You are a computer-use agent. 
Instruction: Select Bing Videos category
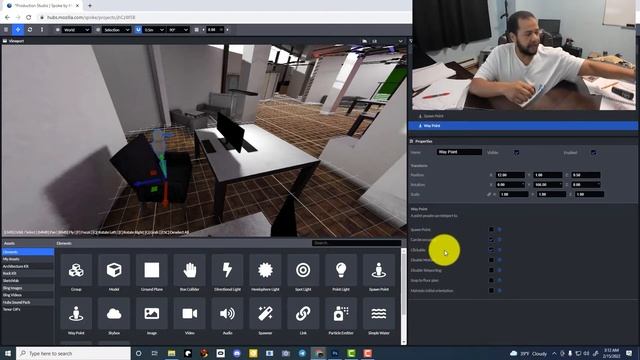(28, 295)
